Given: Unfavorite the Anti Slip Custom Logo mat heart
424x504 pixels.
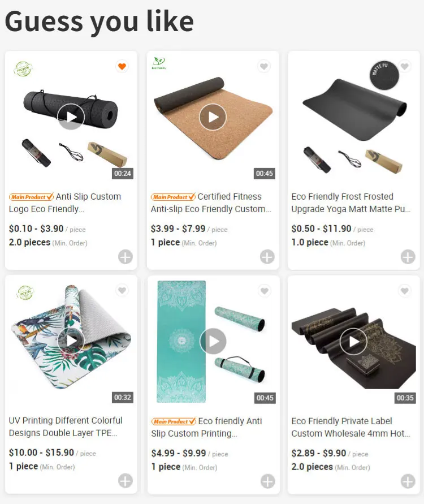Looking at the screenshot, I should 122,67.
